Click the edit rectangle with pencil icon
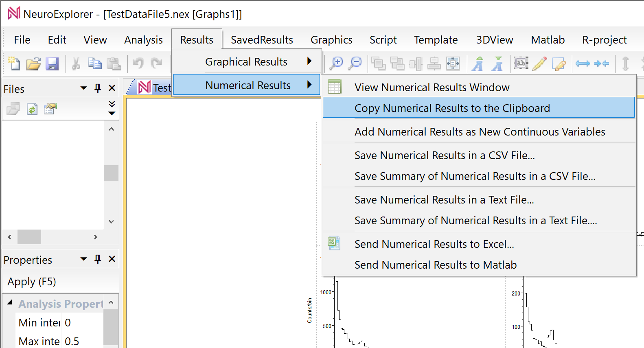This screenshot has width=644, height=348. pyautogui.click(x=559, y=63)
